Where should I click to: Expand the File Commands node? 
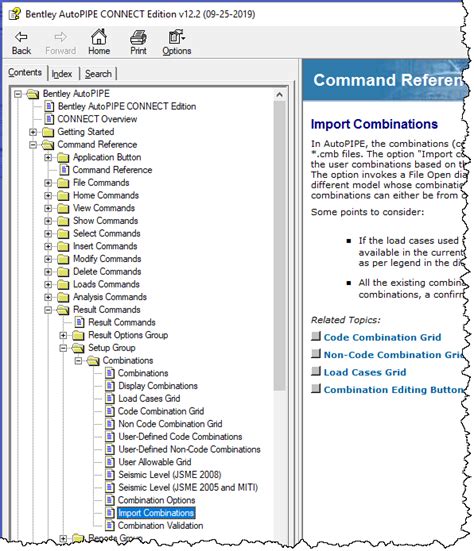[x=48, y=183]
